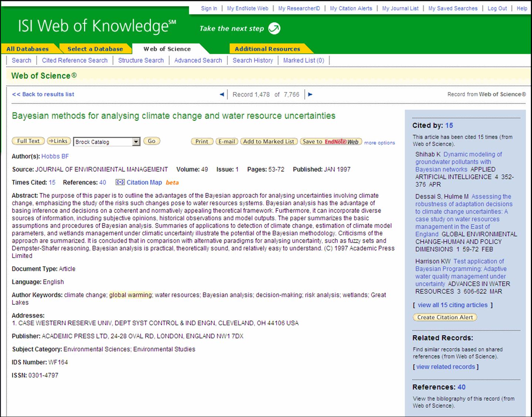Click the References 40 link beside Times Cited

click(x=103, y=182)
